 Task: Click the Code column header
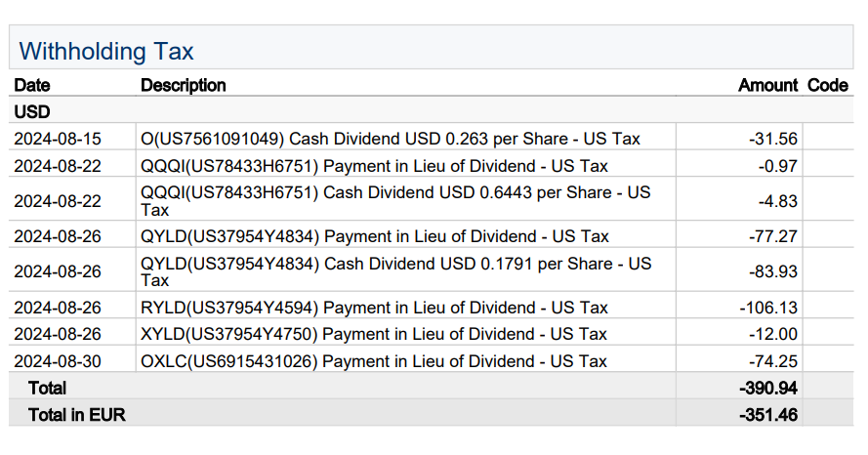[x=827, y=85]
